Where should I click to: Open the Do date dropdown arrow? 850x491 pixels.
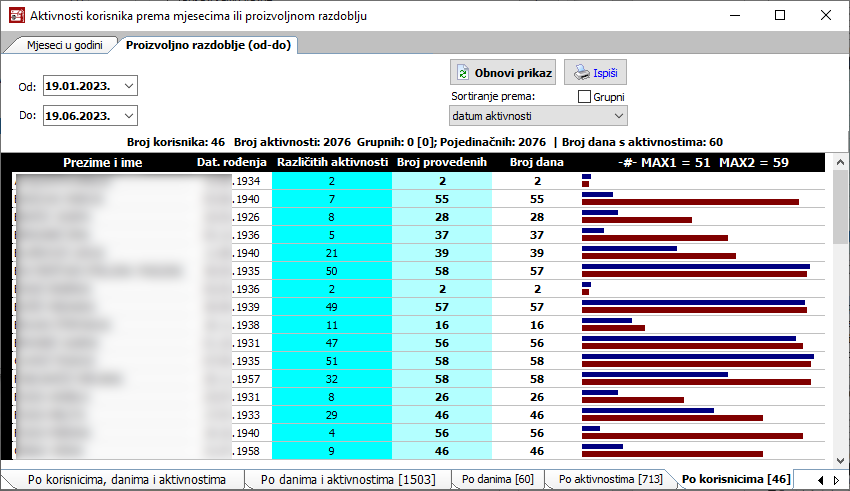(x=129, y=115)
